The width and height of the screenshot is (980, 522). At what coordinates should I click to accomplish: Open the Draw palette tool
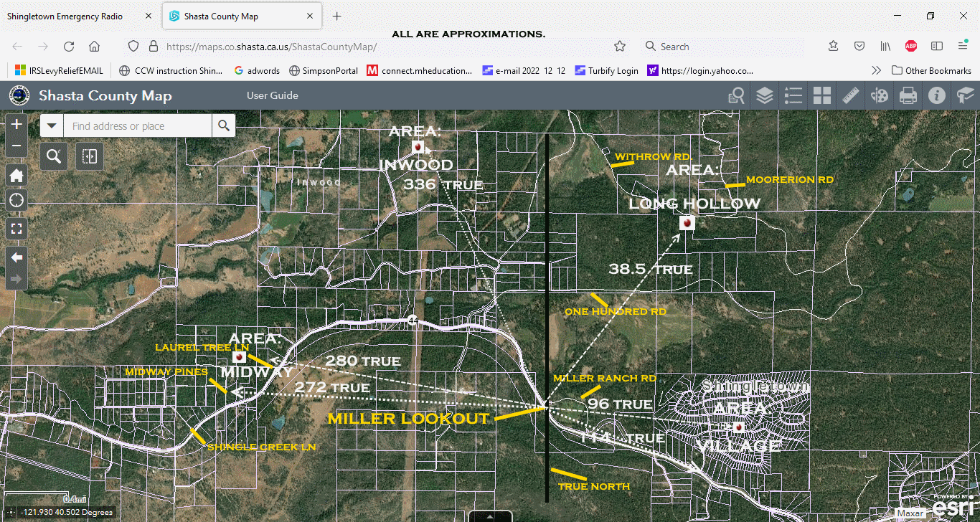[x=879, y=95]
